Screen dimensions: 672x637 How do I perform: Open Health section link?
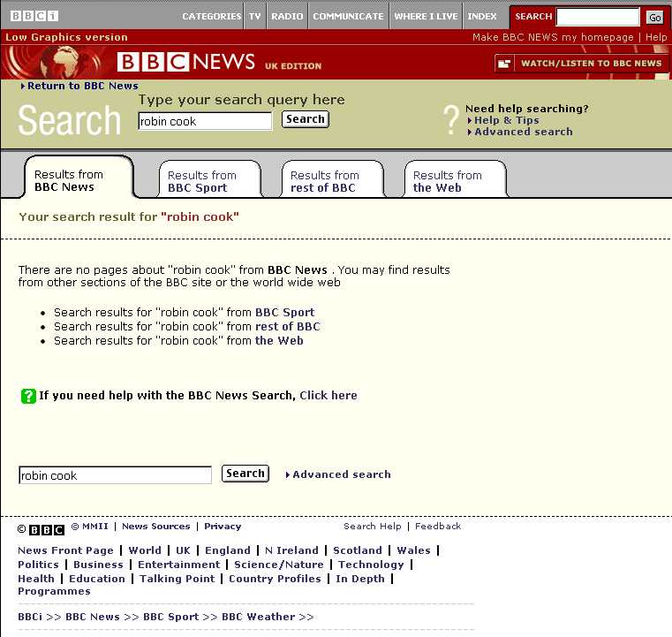[36, 579]
